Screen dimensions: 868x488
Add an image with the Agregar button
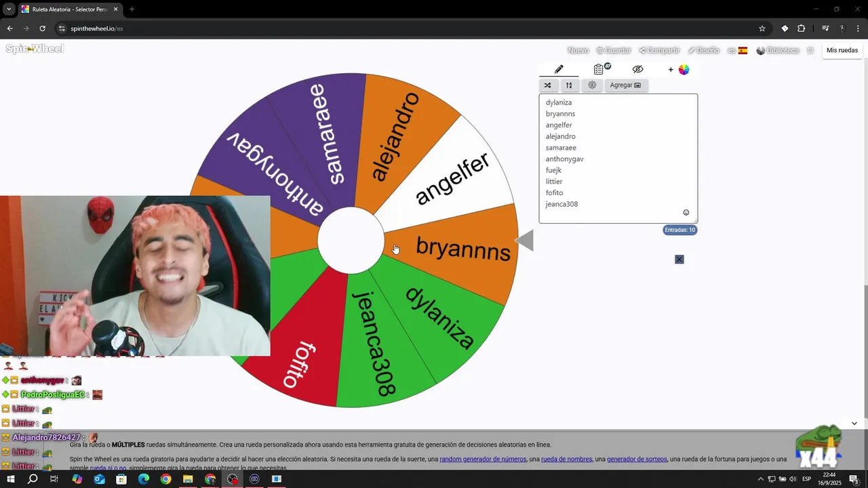(625, 85)
